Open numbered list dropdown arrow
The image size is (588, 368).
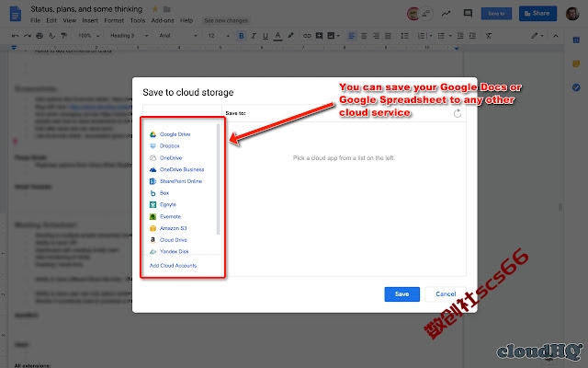click(x=431, y=36)
